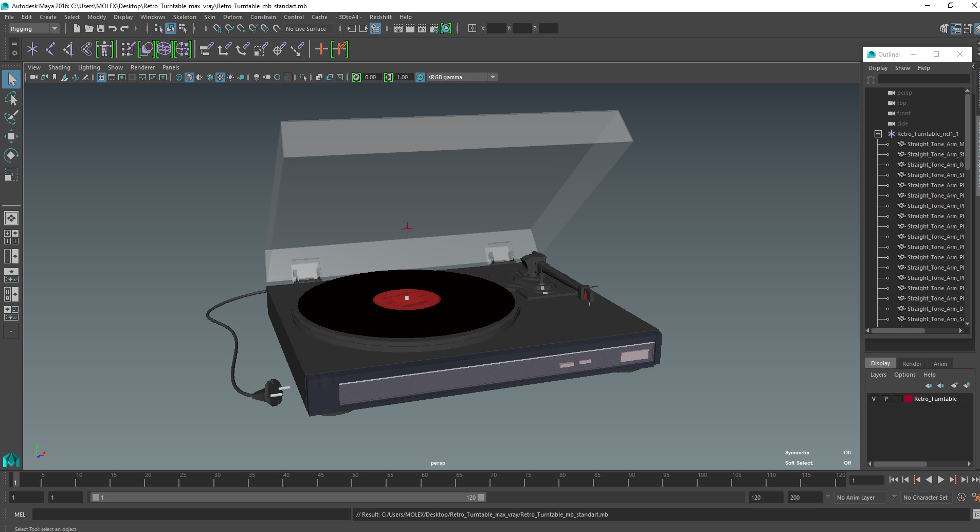Open a scene file
The height and width of the screenshot is (532, 980).
click(x=89, y=29)
